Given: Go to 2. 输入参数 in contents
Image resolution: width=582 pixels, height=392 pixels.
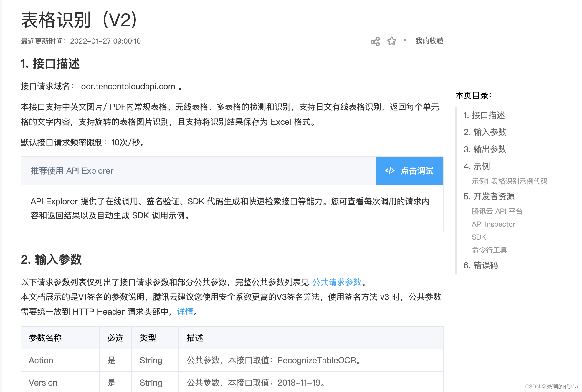Looking at the screenshot, I should [485, 132].
